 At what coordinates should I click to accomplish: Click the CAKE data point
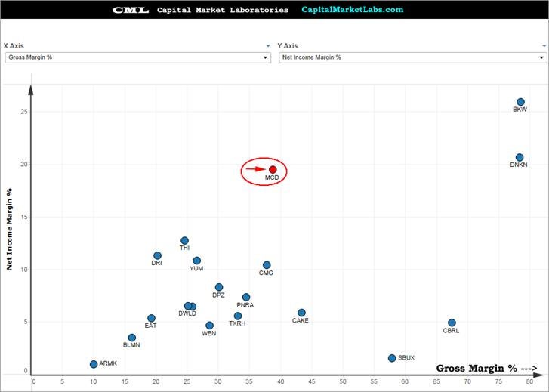(301, 313)
